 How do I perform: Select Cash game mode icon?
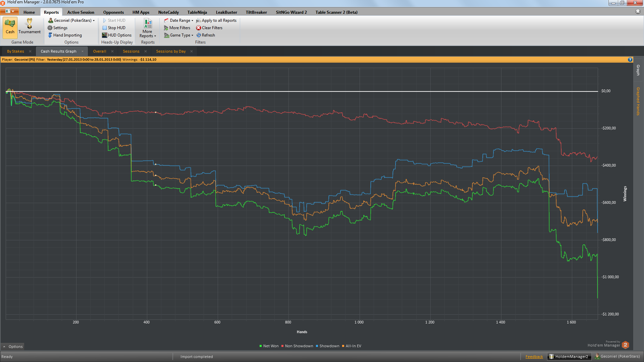point(10,24)
